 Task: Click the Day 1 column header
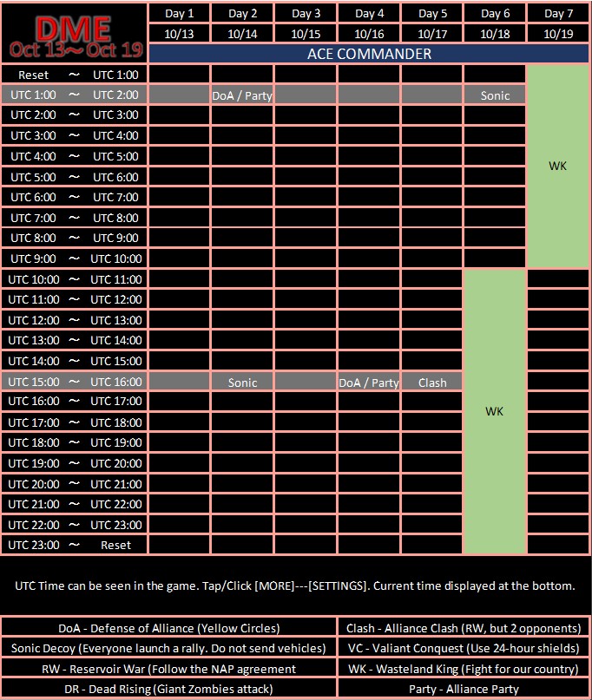179,13
